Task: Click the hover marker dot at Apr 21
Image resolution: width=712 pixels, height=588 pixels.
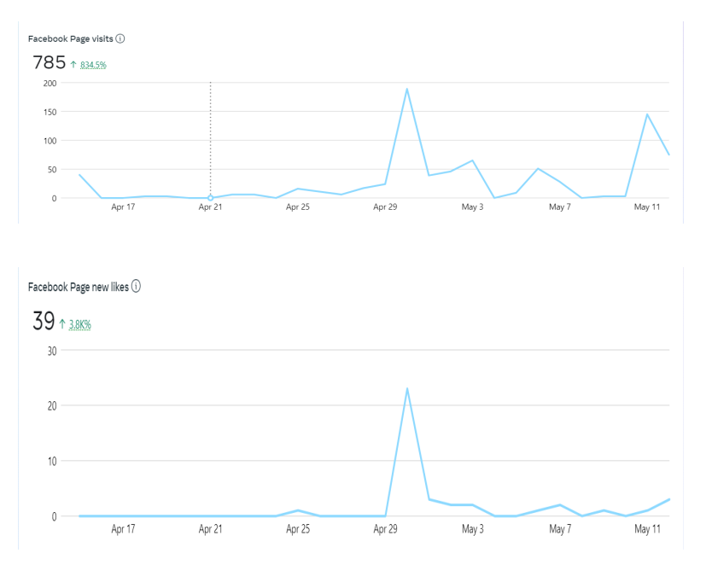Action: [x=210, y=197]
